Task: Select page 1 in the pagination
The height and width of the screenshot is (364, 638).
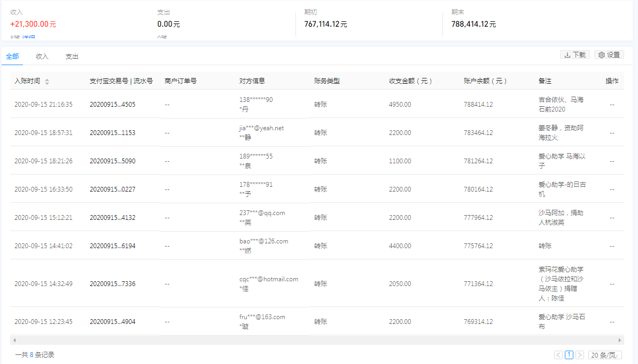Action: click(569, 354)
